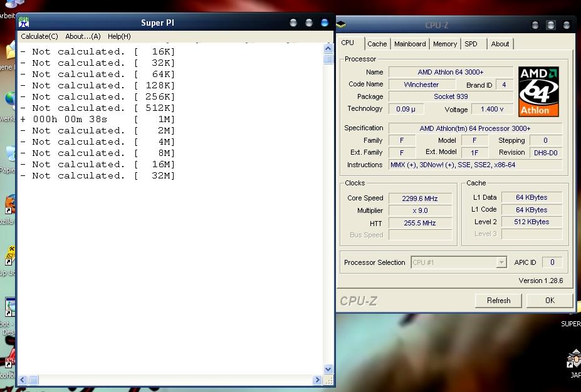This screenshot has width=581, height=392.
Task: Click the CPU-Z chip icon in title bar
Action: coord(341,25)
